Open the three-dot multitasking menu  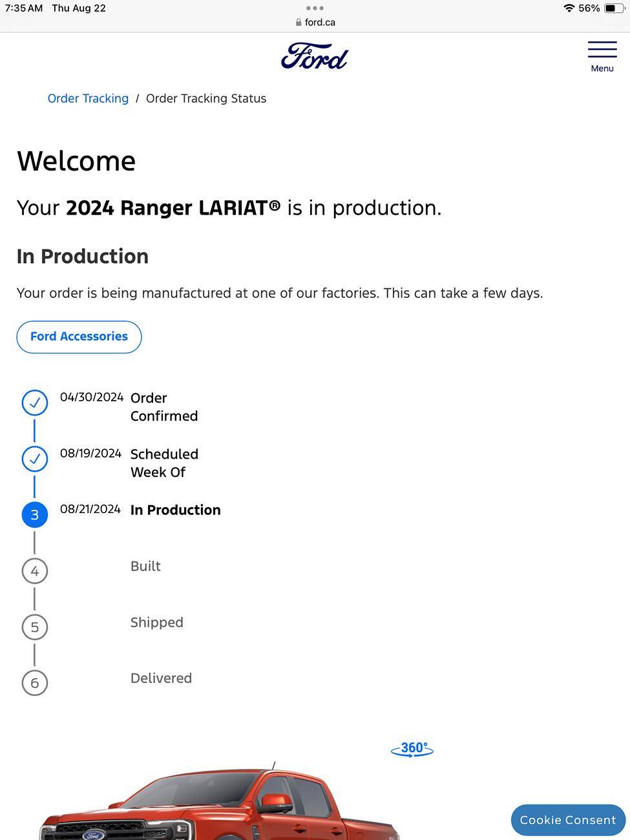pyautogui.click(x=315, y=8)
